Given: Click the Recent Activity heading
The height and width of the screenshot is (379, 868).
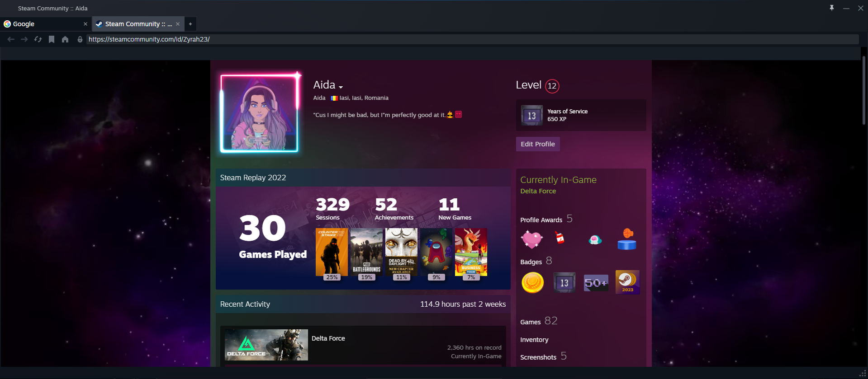Looking at the screenshot, I should pos(245,304).
